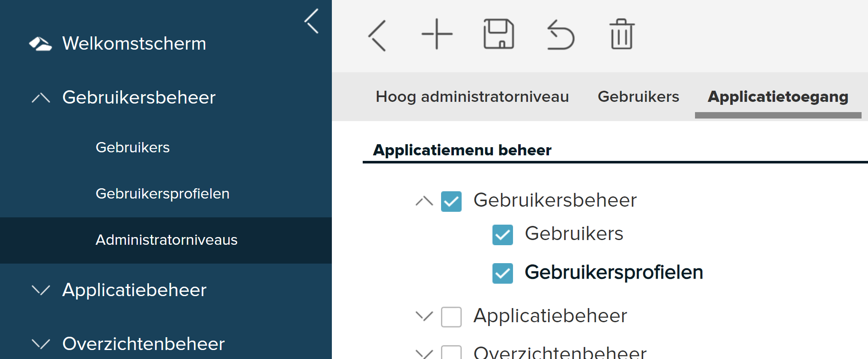This screenshot has height=359, width=868.
Task: Go back with the toolbar arrow
Action: click(x=377, y=36)
